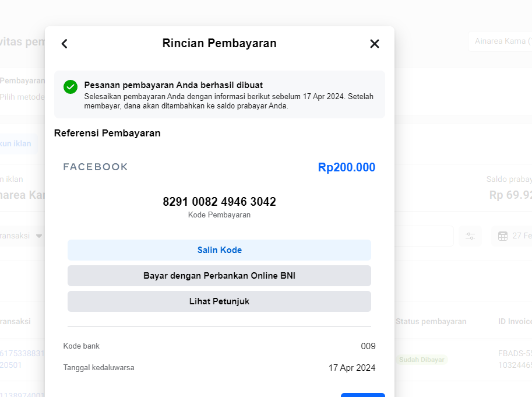Click the green success checkmark icon
Viewport: 532px width, 397px height.
point(71,87)
